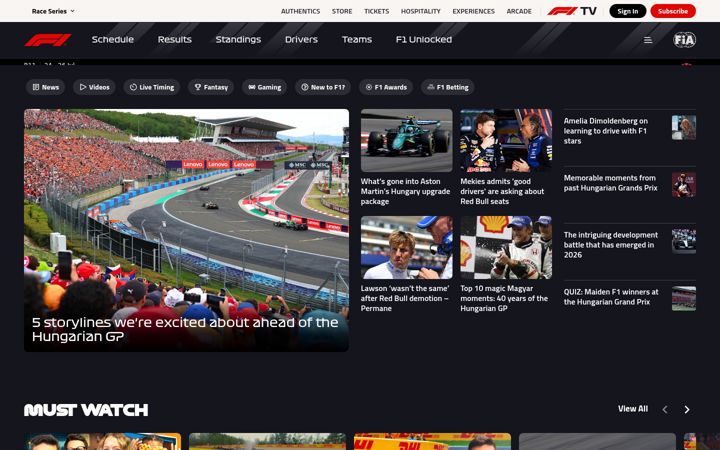720x450 pixels.
Task: Read Lawson 'wasn't the same' article
Action: [x=405, y=298]
